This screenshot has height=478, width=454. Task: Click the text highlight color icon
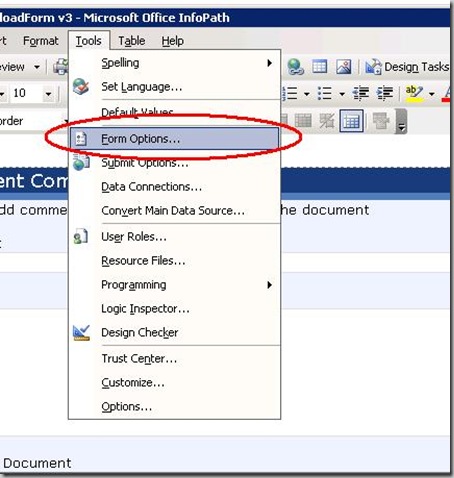pyautogui.click(x=414, y=94)
